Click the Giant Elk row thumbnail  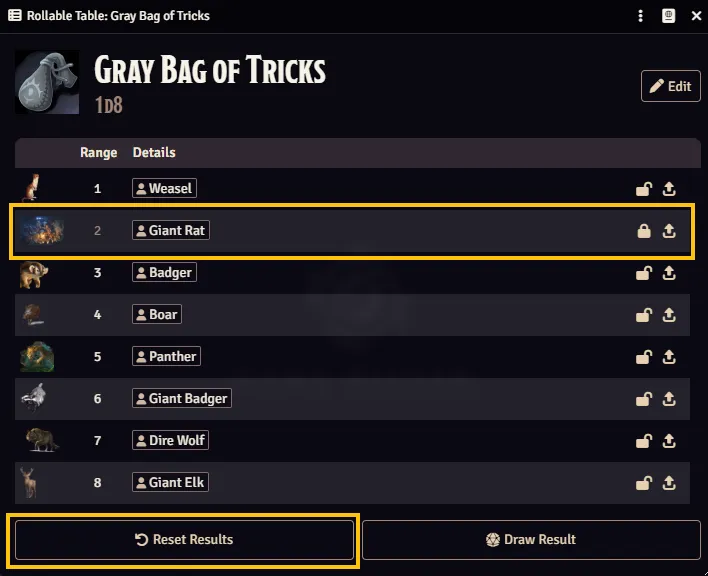pos(29,483)
